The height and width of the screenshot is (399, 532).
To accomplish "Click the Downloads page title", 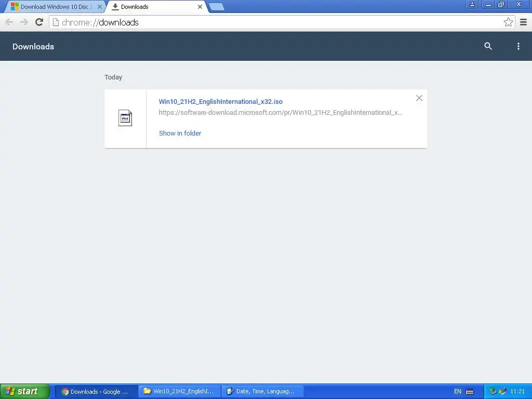I will point(33,46).
